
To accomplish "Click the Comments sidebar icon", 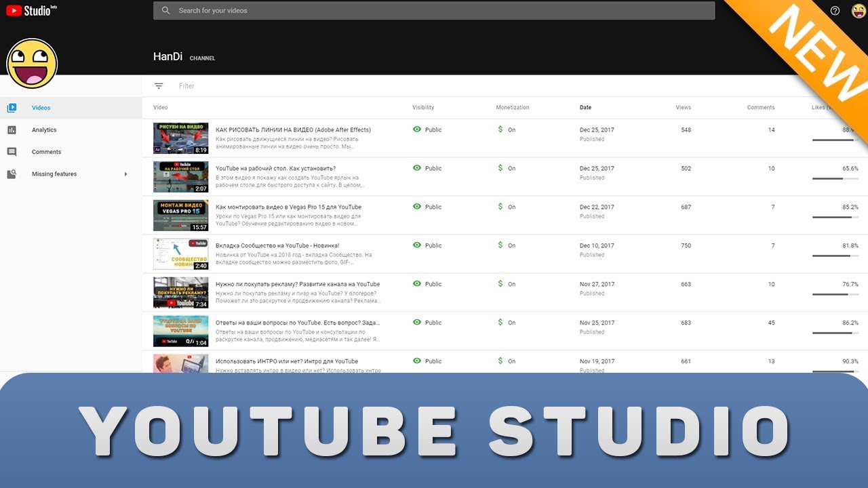I will [x=12, y=152].
